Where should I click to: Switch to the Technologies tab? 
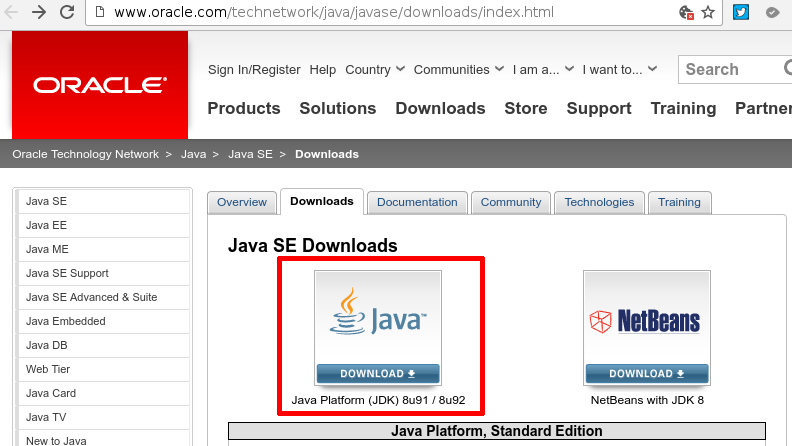[599, 203]
